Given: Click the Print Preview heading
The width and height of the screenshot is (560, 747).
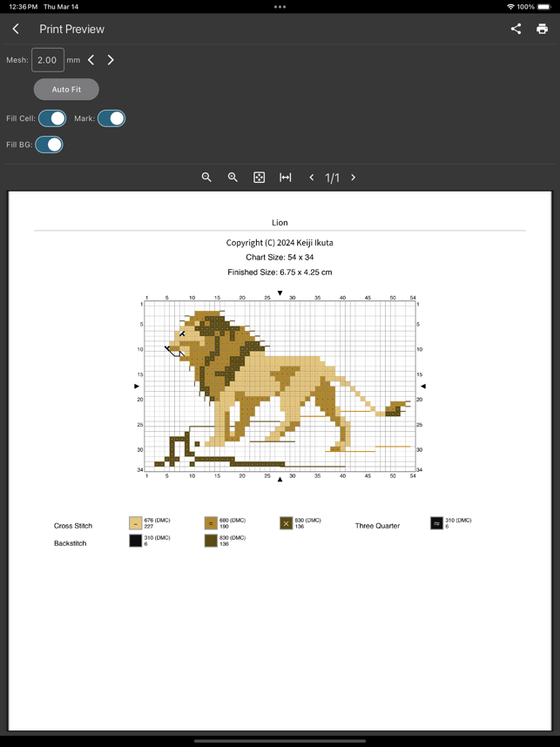Looking at the screenshot, I should coord(72,29).
